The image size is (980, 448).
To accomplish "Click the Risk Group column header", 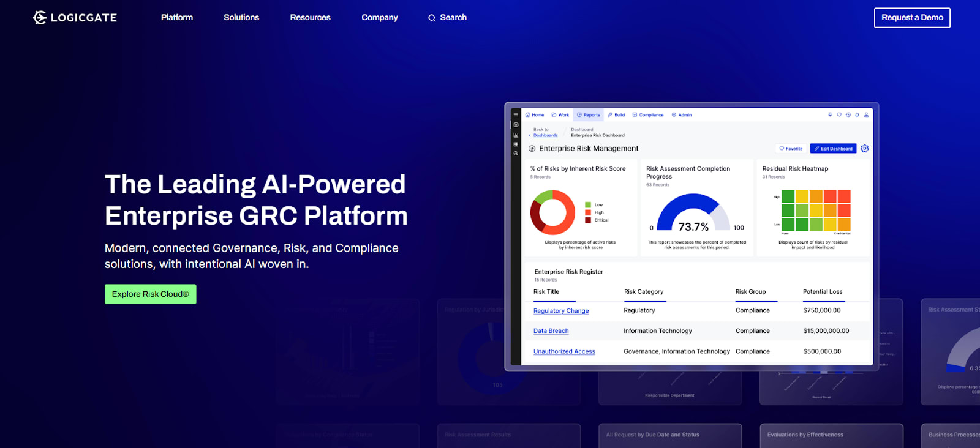I will pyautogui.click(x=750, y=292).
